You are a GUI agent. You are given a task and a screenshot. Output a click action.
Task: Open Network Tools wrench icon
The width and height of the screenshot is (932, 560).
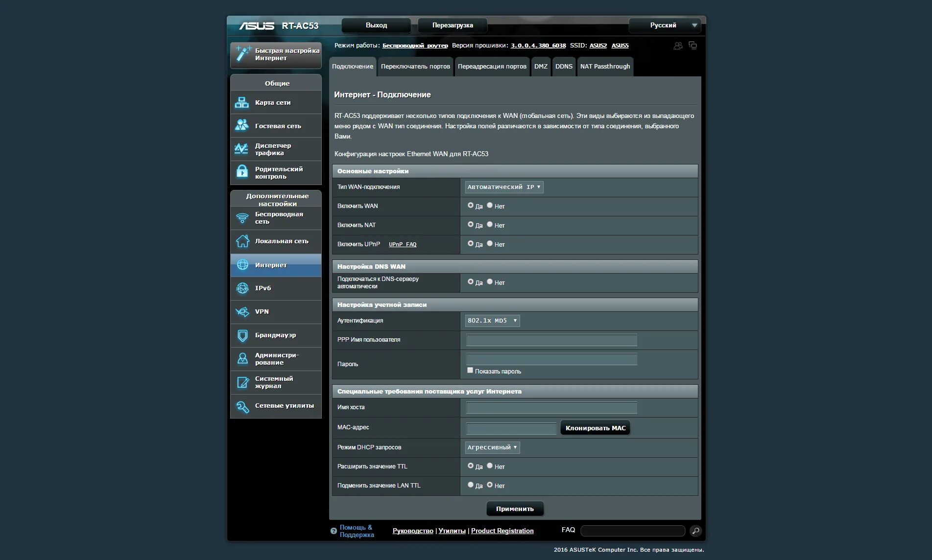(x=242, y=406)
